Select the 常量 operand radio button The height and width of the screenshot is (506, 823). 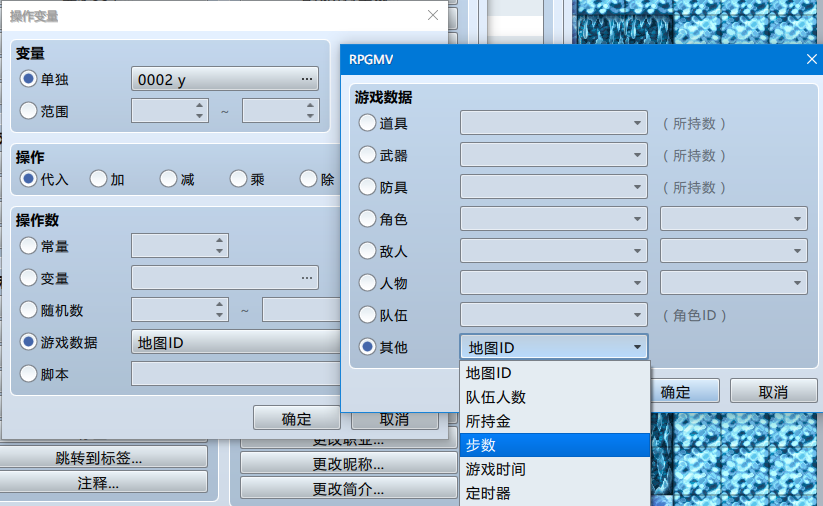click(28, 246)
